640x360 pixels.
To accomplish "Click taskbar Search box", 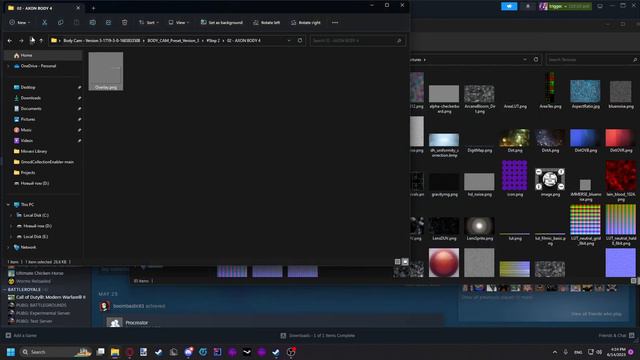I will point(56,352).
